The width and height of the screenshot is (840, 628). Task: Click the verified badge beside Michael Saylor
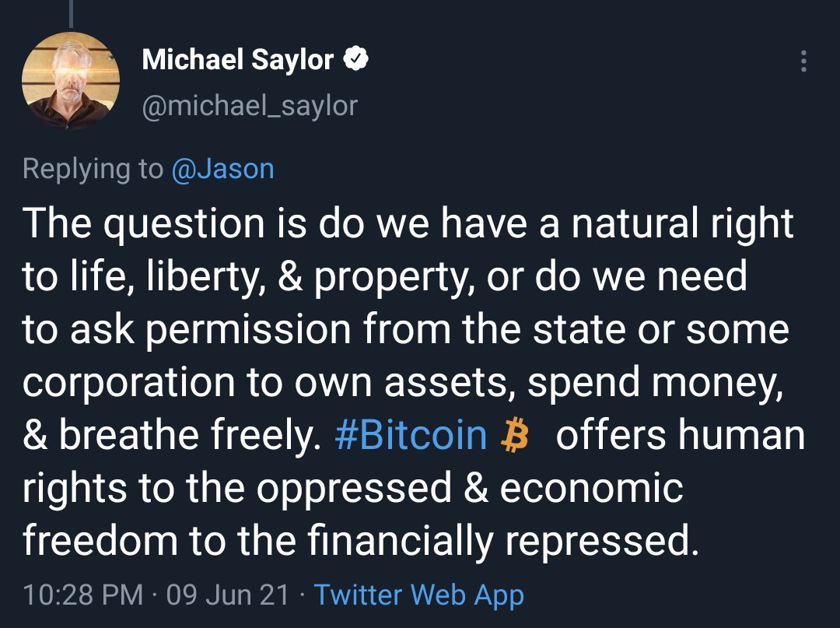[356, 60]
